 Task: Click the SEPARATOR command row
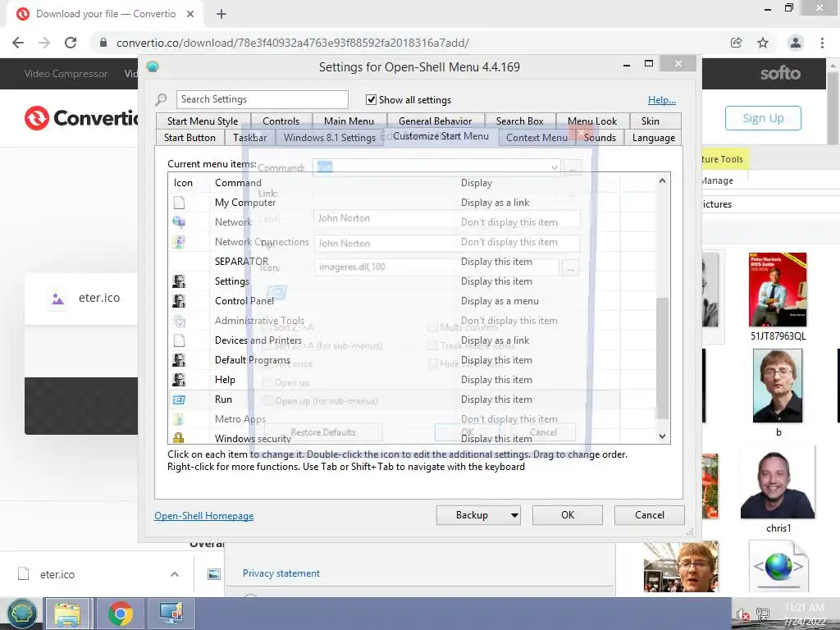(242, 262)
